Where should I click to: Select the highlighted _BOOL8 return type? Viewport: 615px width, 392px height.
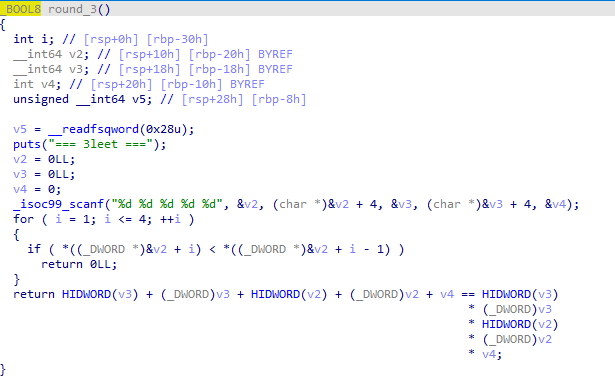click(x=20, y=9)
